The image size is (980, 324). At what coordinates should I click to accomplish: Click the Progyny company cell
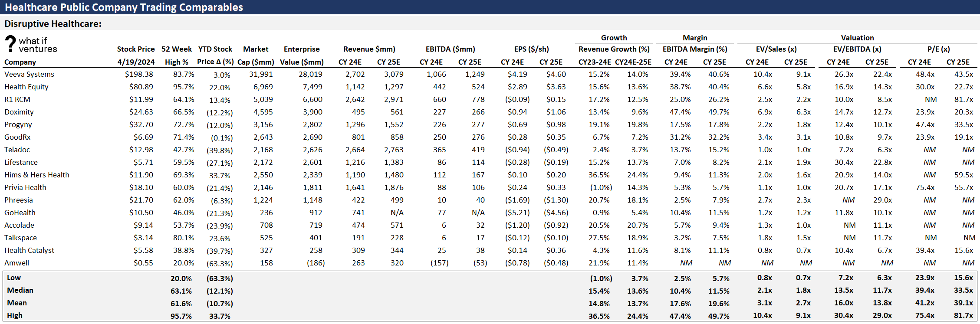pos(18,124)
